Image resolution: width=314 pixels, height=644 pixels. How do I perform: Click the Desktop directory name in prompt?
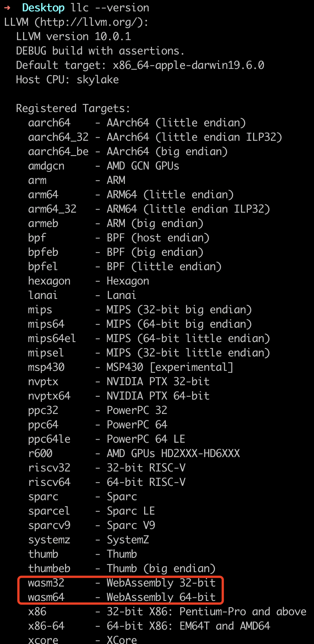coord(43,8)
